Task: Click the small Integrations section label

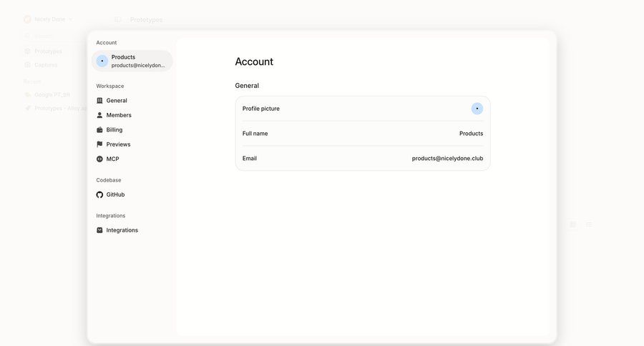Action: [x=110, y=216]
